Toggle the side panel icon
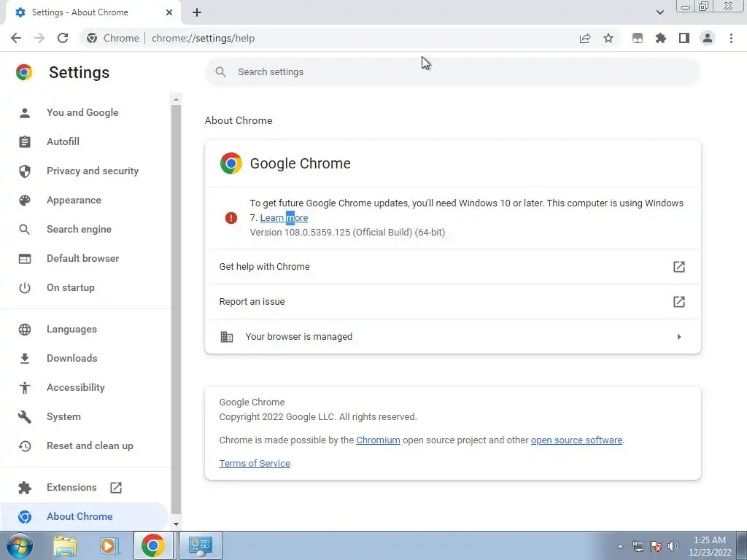The width and height of the screenshot is (747, 560). [x=684, y=38]
